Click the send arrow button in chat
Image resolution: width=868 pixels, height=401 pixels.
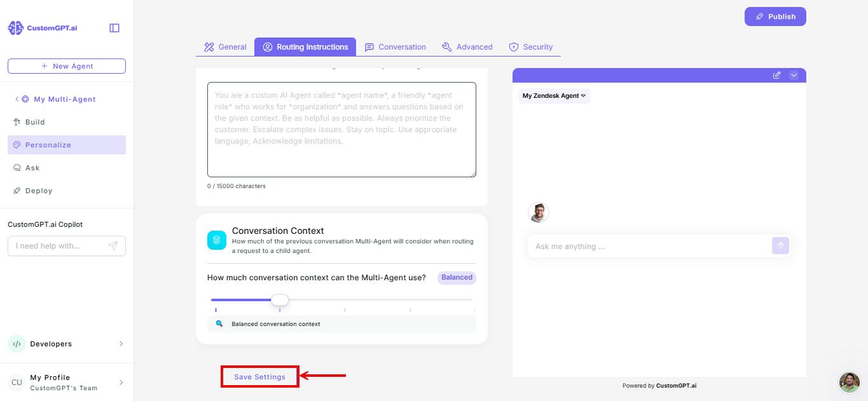coord(780,246)
